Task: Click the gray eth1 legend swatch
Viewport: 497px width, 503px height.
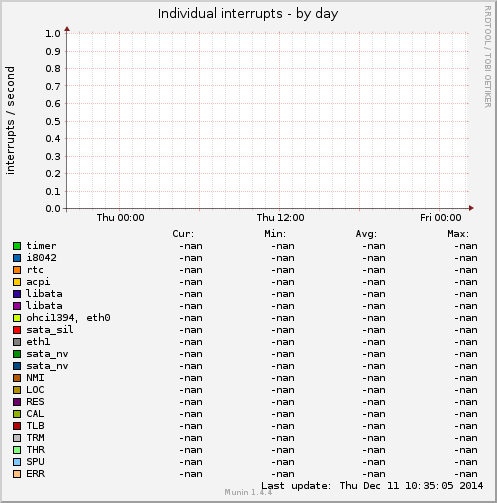Action: click(17, 342)
